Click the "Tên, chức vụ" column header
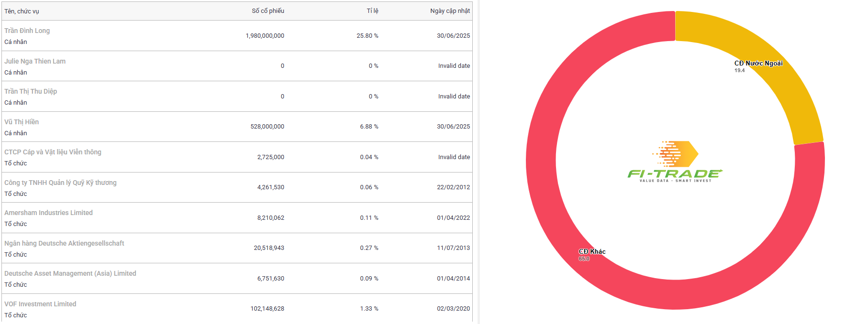868x324 pixels. (x=22, y=11)
